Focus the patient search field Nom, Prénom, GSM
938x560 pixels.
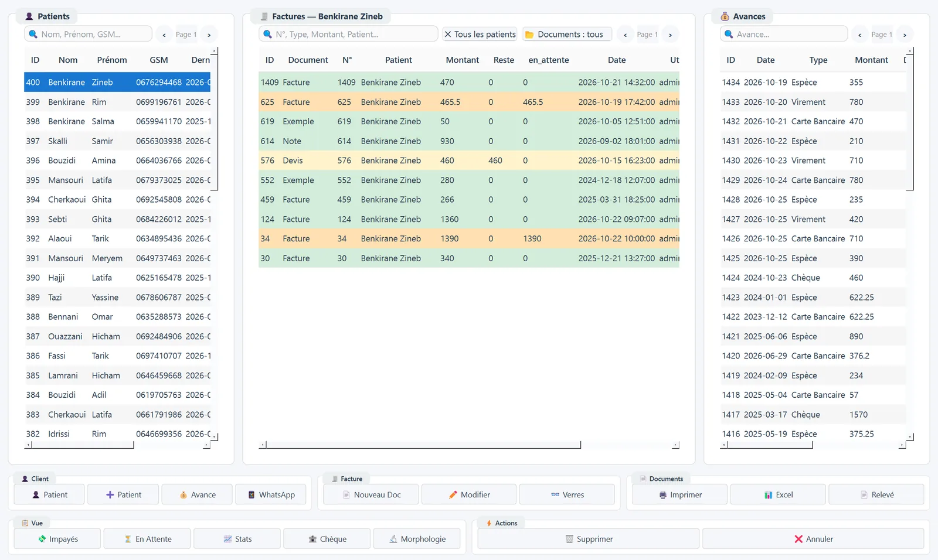89,34
